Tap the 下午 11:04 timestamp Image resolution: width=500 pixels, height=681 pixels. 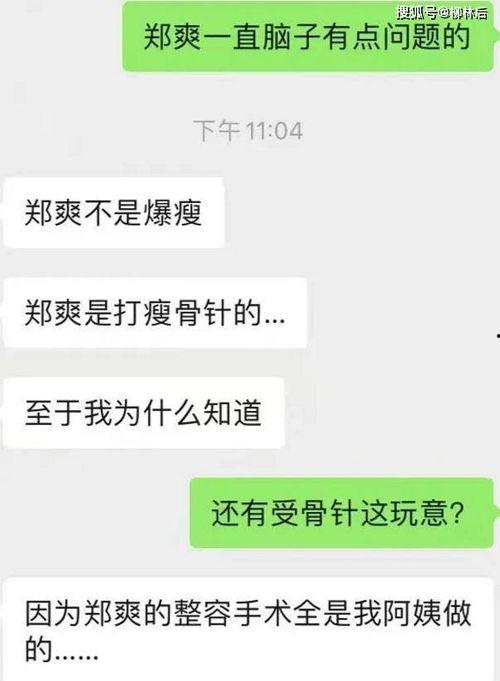pyautogui.click(x=248, y=131)
